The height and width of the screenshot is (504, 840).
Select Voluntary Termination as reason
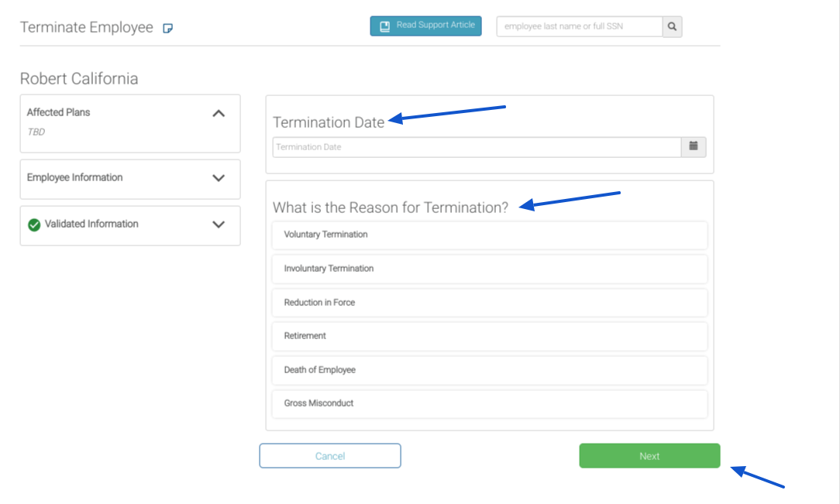489,235
